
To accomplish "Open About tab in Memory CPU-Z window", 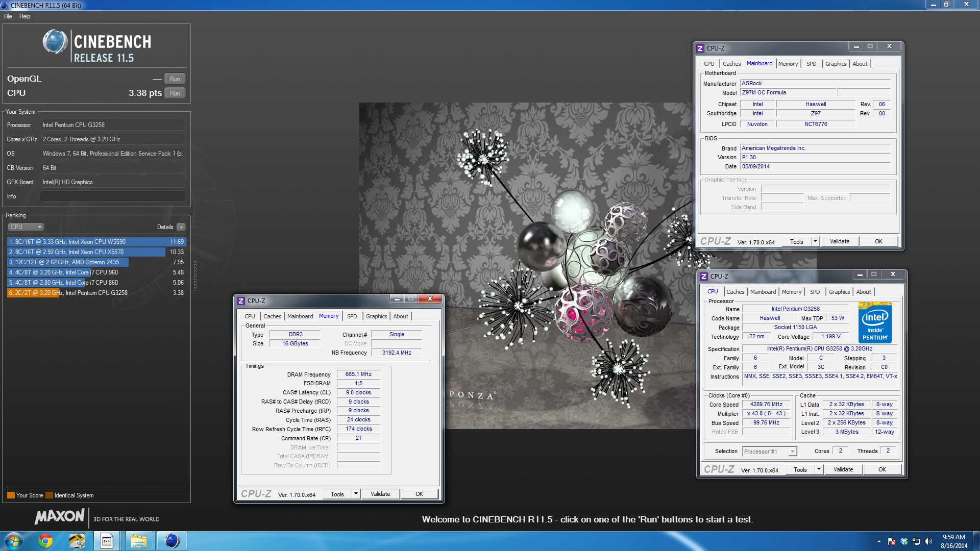I will [401, 316].
